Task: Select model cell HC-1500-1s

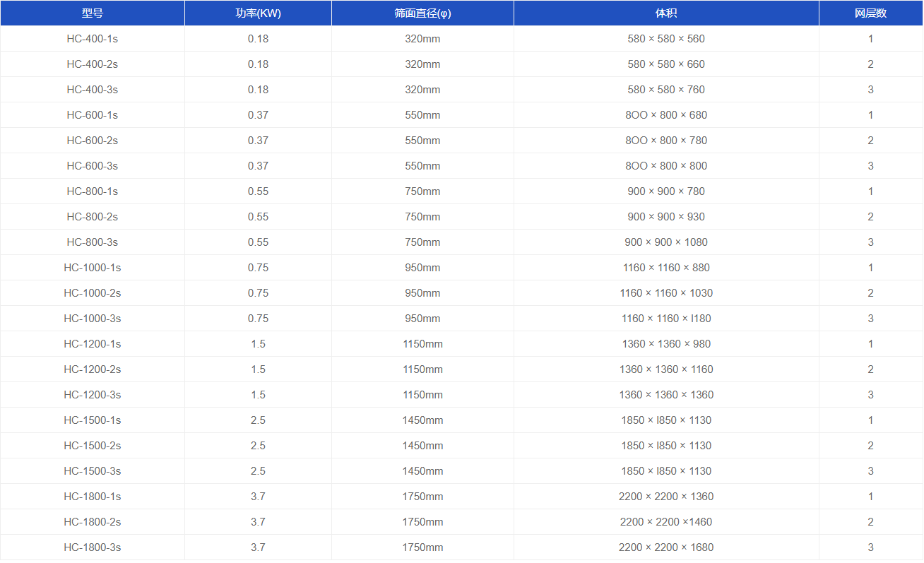Action: click(93, 420)
